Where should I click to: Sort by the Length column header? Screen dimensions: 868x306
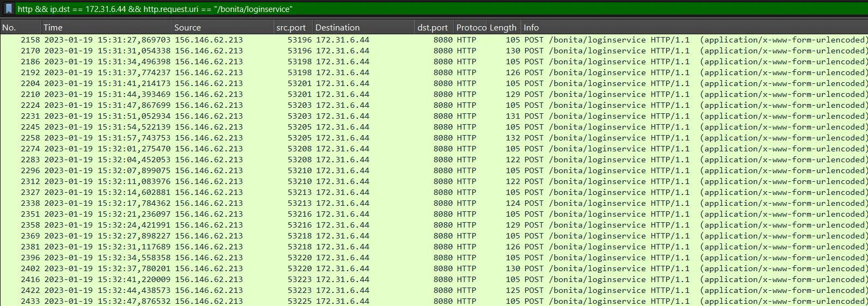505,27
